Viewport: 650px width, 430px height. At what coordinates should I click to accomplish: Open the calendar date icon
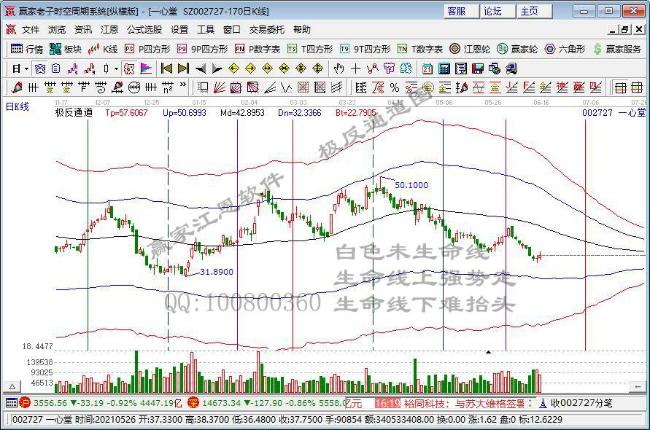[427, 68]
